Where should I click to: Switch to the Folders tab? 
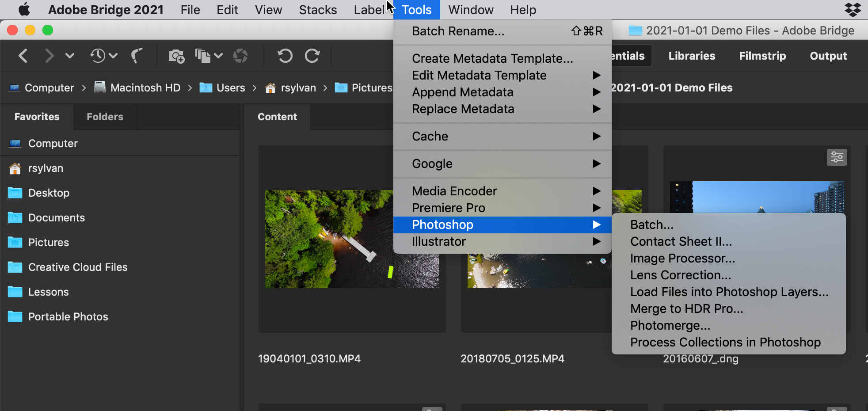pyautogui.click(x=105, y=117)
